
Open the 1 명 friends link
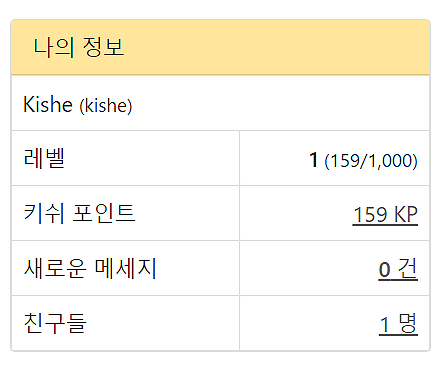click(398, 324)
